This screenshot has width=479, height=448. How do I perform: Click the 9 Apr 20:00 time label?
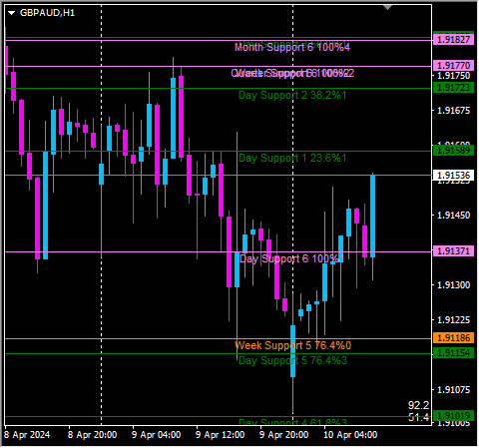pyautogui.click(x=284, y=435)
